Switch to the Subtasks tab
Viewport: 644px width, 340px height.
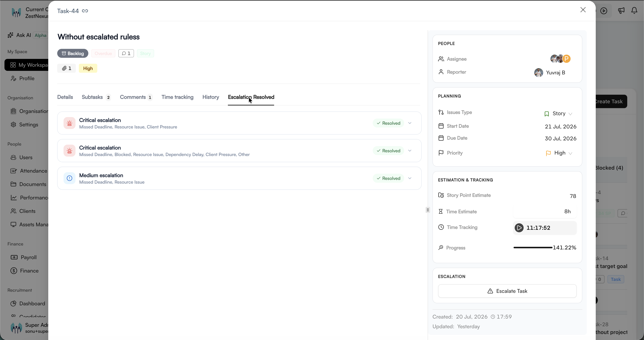(96, 97)
